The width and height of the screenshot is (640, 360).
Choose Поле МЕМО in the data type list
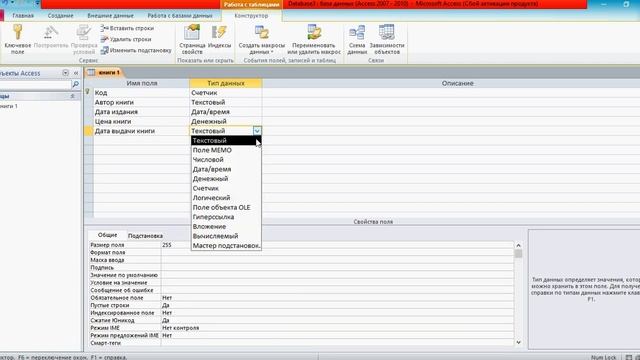pyautogui.click(x=226, y=150)
